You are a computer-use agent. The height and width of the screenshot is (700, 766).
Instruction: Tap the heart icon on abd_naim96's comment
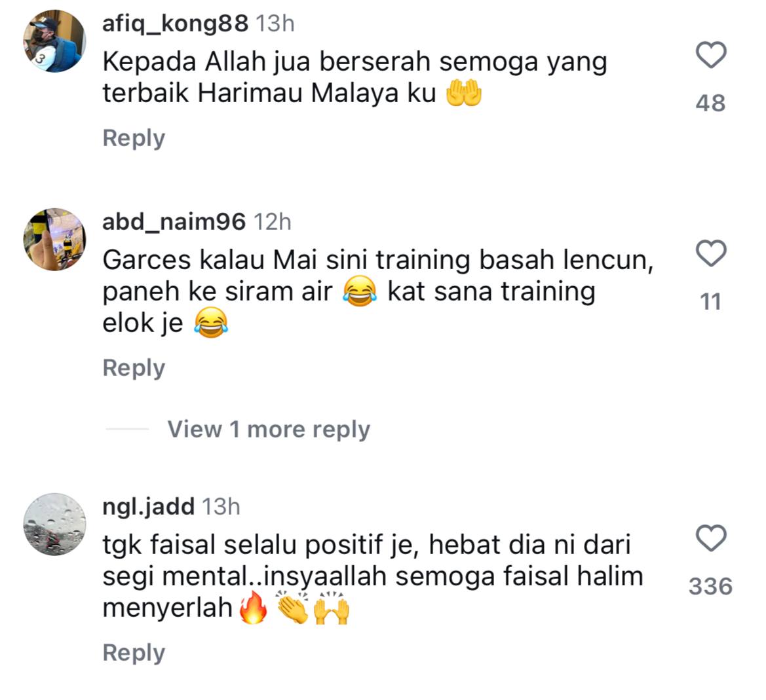tap(711, 253)
